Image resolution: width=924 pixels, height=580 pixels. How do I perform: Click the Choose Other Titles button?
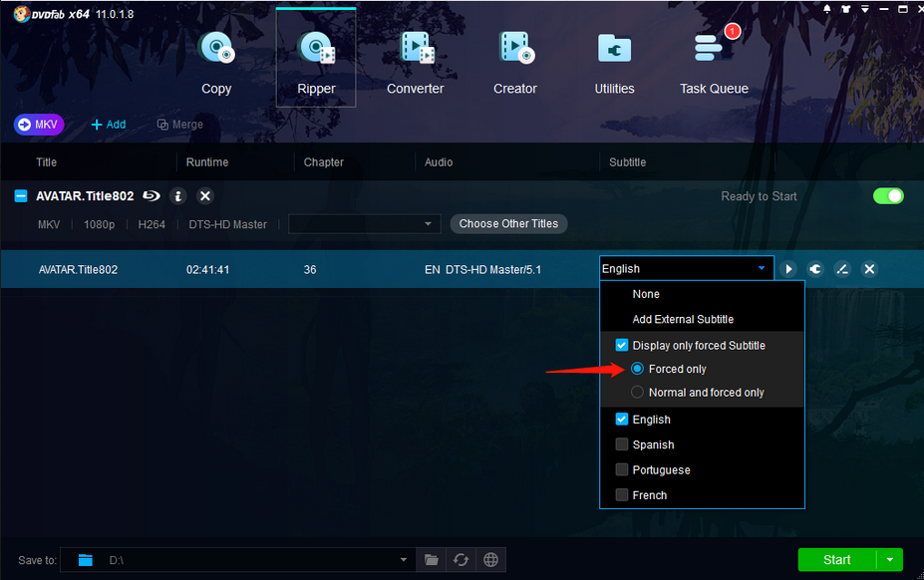click(508, 224)
